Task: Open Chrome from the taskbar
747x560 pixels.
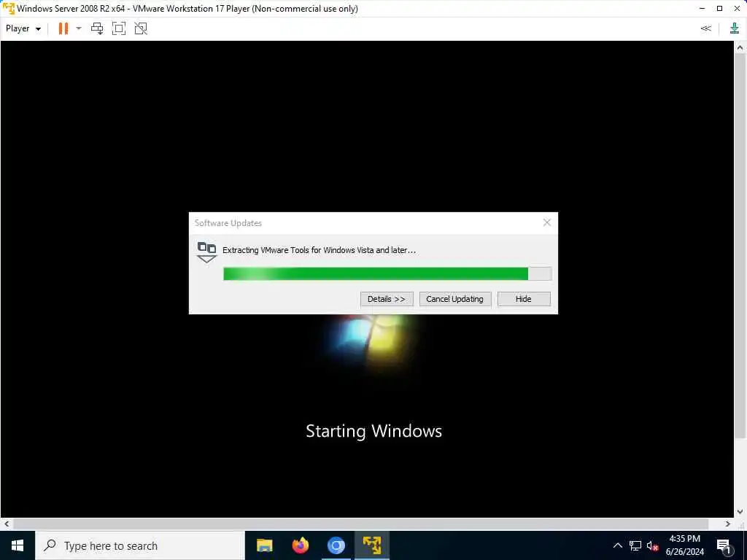Action: click(x=336, y=545)
